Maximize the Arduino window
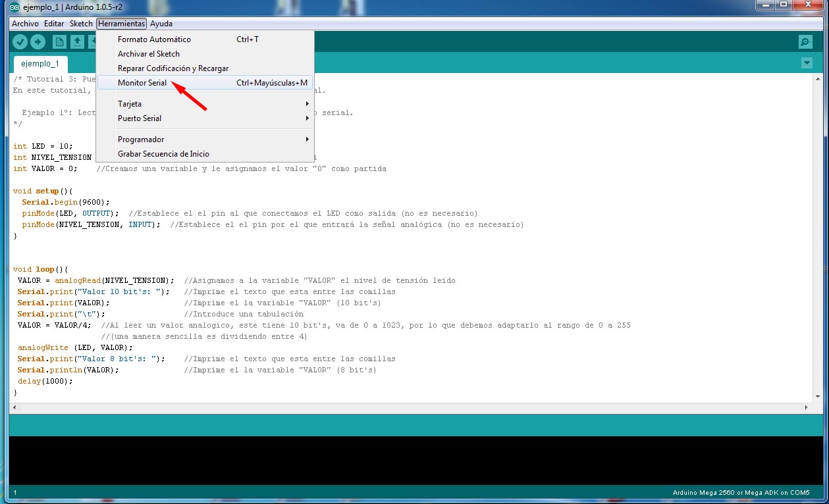 [x=783, y=5]
